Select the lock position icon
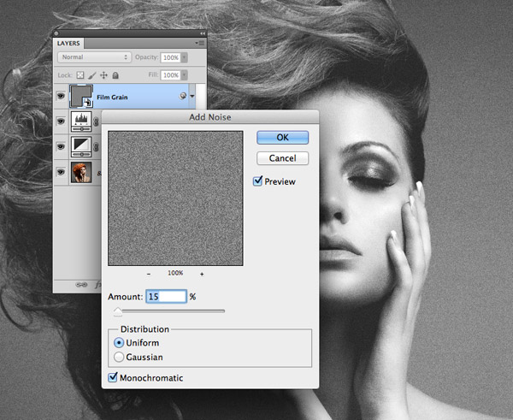The height and width of the screenshot is (420, 513). 103,75
